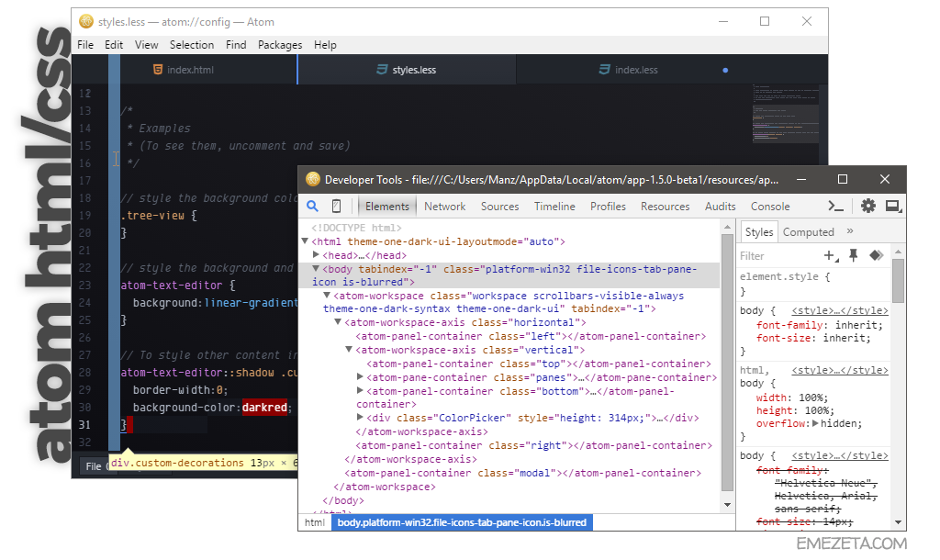Click the HTML5 icon on index.html tab
The width and height of the screenshot is (940, 560).
(158, 70)
